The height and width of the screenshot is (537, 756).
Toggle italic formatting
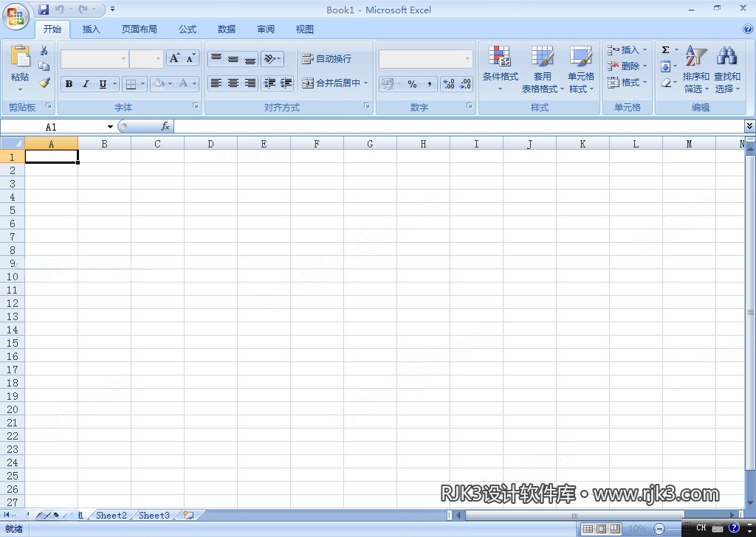[86, 84]
